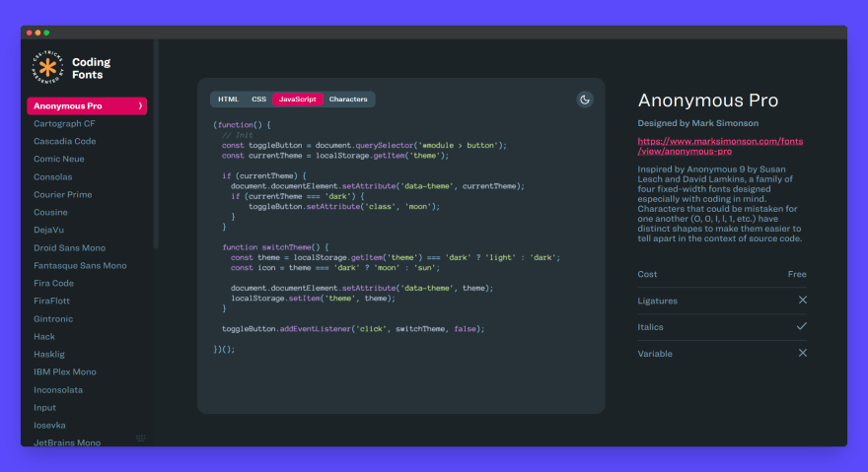Screen dimensions: 868x472
Task: Click the 'Ligatures' label
Action: pyautogui.click(x=658, y=301)
